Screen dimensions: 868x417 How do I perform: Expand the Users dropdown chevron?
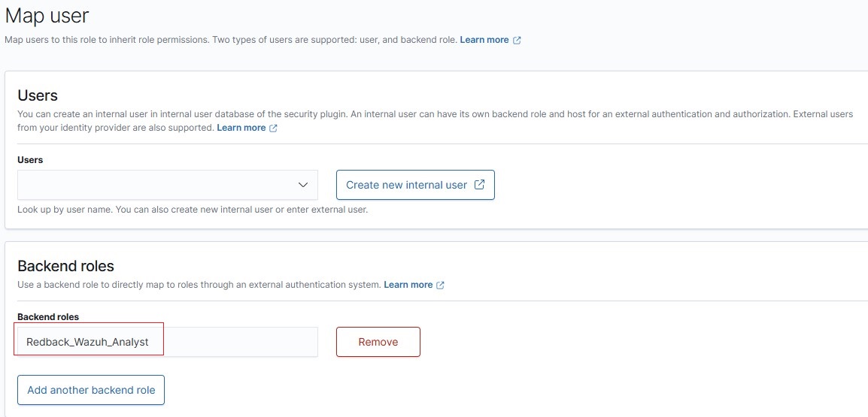[303, 185]
